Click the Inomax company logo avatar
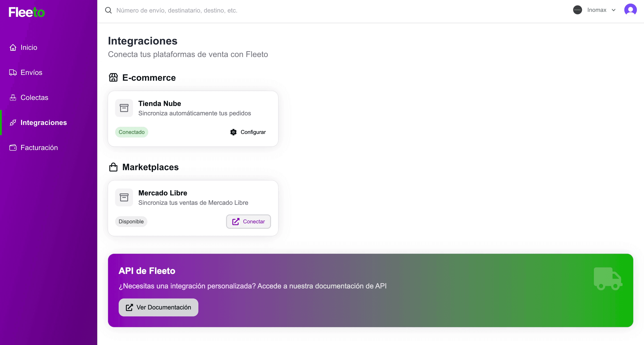This screenshot has width=644, height=345. (577, 10)
